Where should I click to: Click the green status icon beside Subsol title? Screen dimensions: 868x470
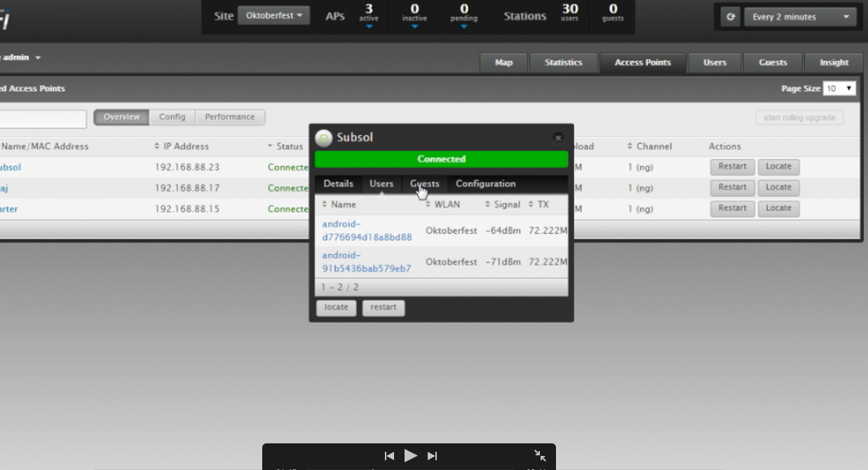[323, 138]
